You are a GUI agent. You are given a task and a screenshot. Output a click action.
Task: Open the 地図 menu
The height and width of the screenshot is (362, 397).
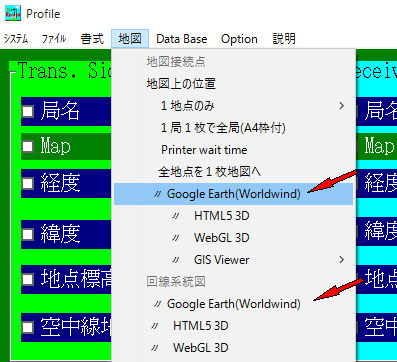coord(130,39)
